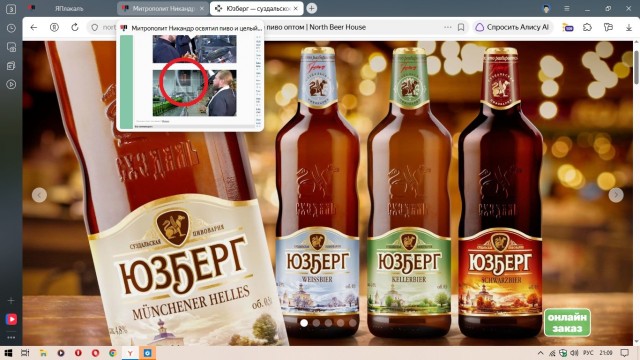Open the profile avatar icon
Image resolution: width=640 pixels, height=360 pixels.
pyautogui.click(x=546, y=8)
